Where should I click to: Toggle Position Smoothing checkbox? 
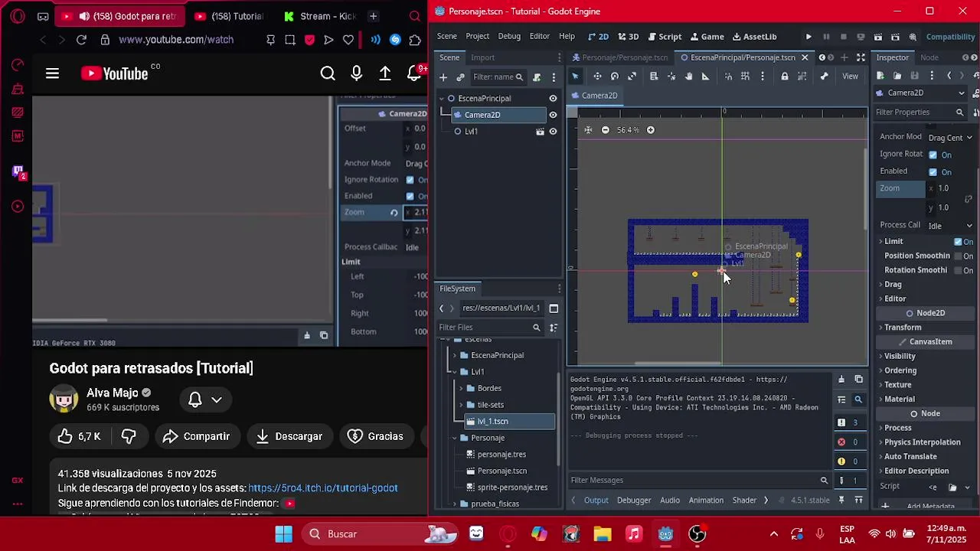pyautogui.click(x=958, y=256)
